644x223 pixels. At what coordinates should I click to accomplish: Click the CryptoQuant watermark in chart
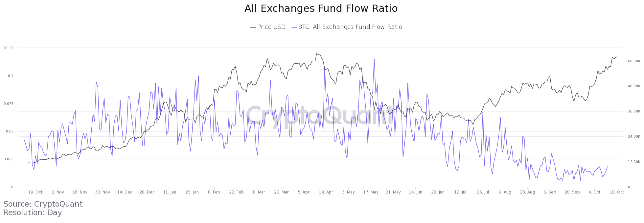(319, 115)
